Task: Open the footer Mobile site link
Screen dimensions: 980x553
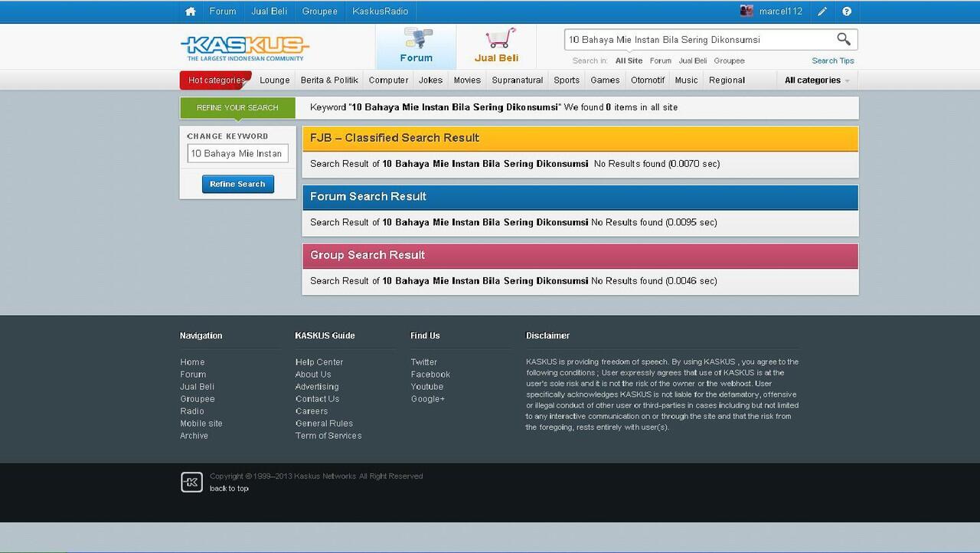Action: [201, 424]
